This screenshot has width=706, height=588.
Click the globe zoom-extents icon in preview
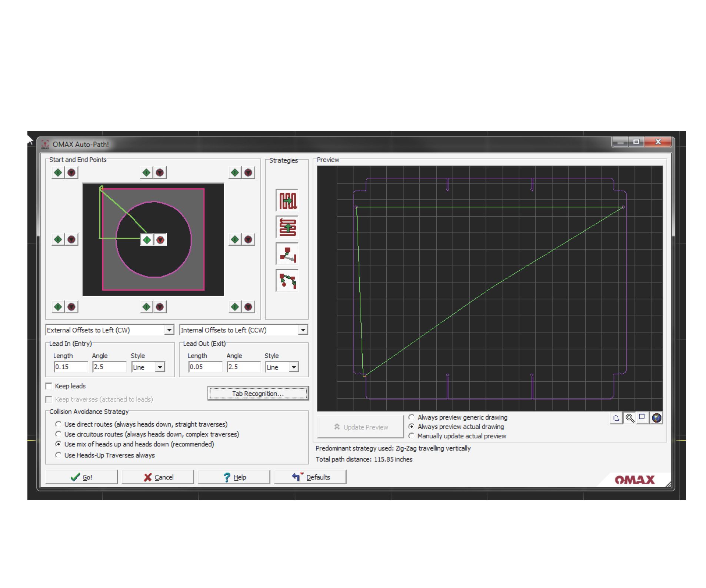pyautogui.click(x=656, y=418)
